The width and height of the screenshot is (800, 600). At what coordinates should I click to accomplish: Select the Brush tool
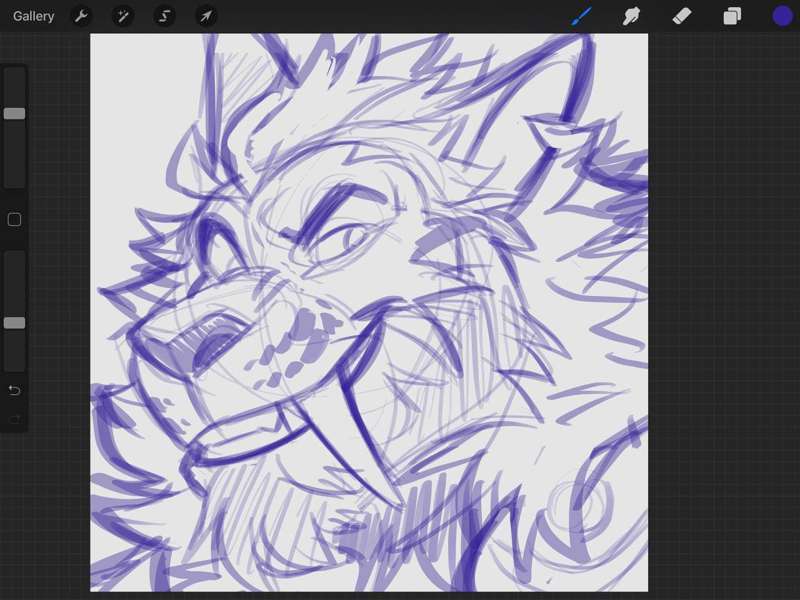click(582, 16)
